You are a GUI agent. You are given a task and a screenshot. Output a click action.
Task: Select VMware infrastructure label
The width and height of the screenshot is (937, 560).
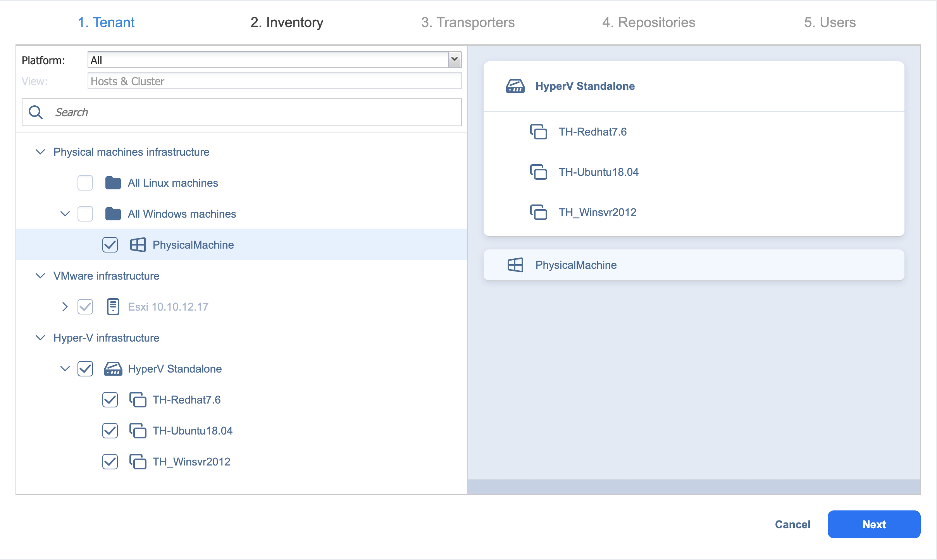click(x=106, y=276)
